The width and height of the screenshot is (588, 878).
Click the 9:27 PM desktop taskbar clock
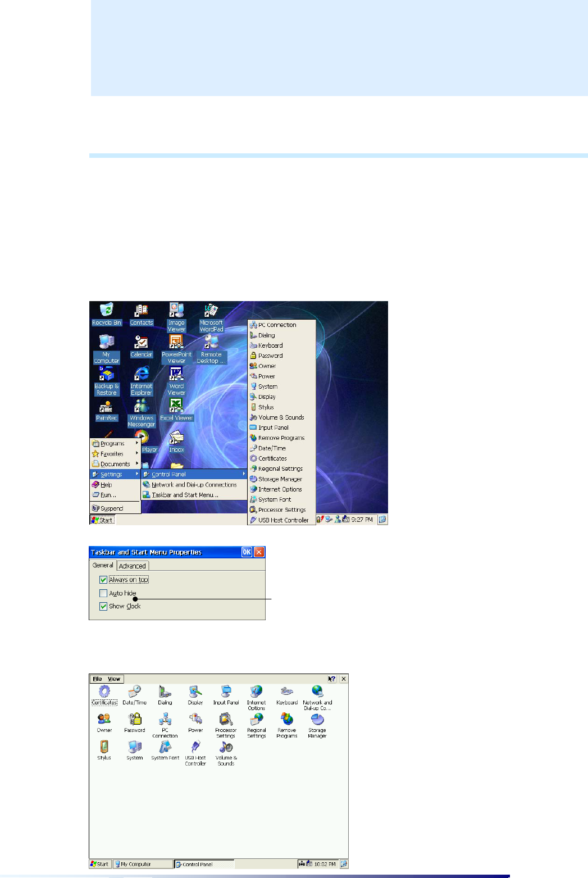pos(362,520)
